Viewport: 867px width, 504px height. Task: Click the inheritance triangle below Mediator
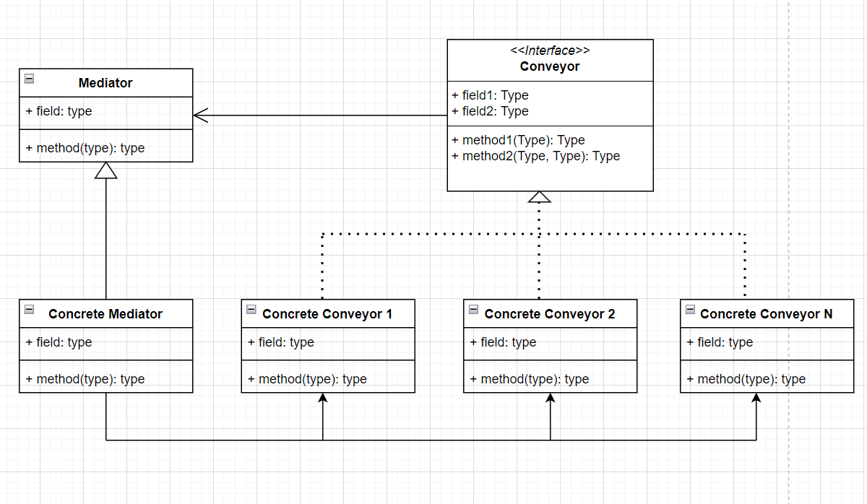[107, 170]
